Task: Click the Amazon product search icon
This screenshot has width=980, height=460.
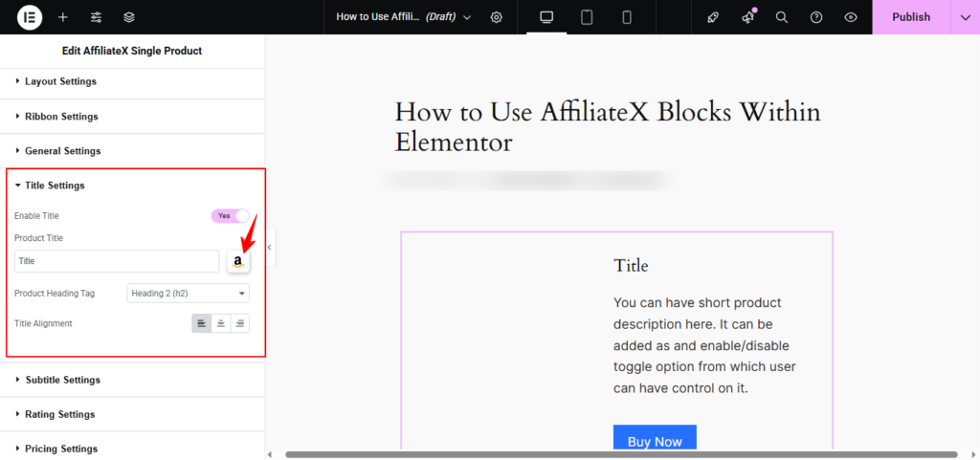Action: 238,261
